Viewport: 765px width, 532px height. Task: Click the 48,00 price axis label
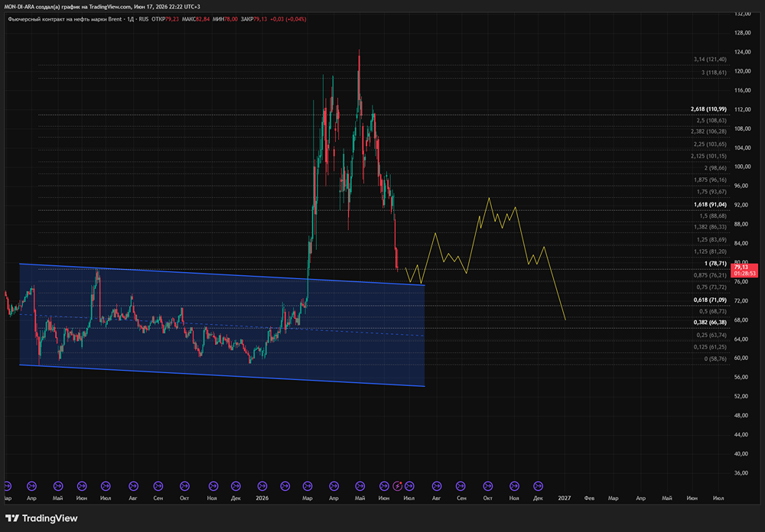(742, 416)
